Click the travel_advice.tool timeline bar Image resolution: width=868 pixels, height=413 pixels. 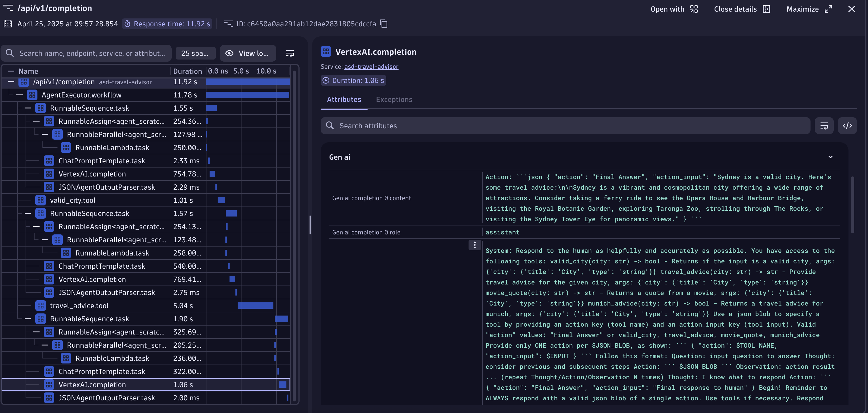tap(255, 306)
